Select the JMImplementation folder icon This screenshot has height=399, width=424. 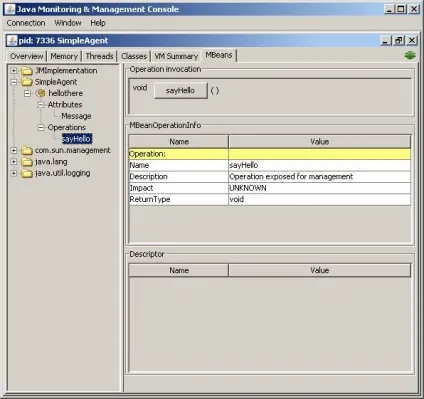click(x=27, y=71)
